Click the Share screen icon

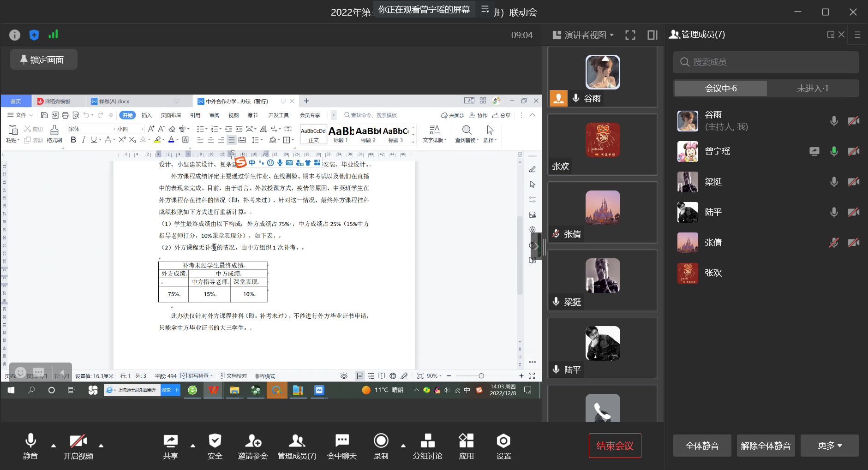click(170, 446)
